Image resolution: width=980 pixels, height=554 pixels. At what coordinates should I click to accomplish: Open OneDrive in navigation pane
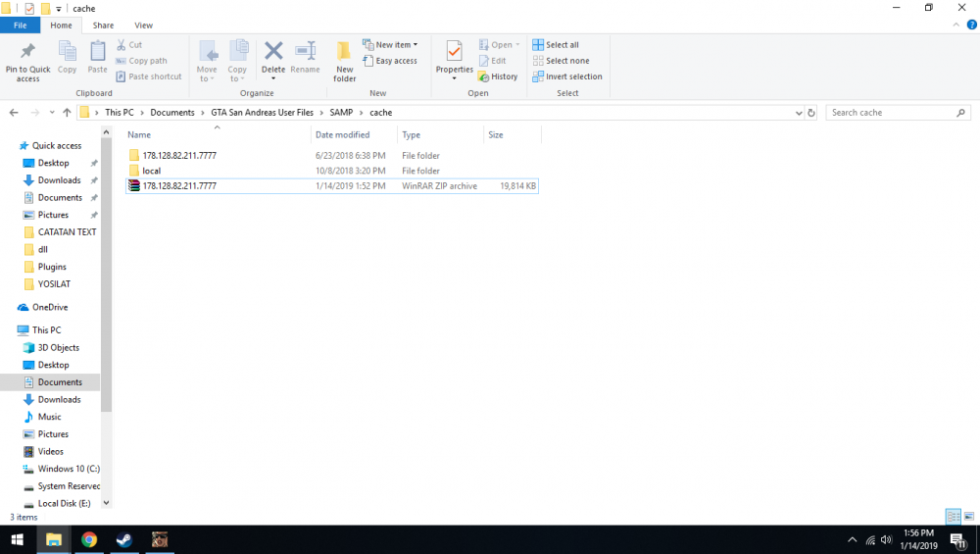43,307
